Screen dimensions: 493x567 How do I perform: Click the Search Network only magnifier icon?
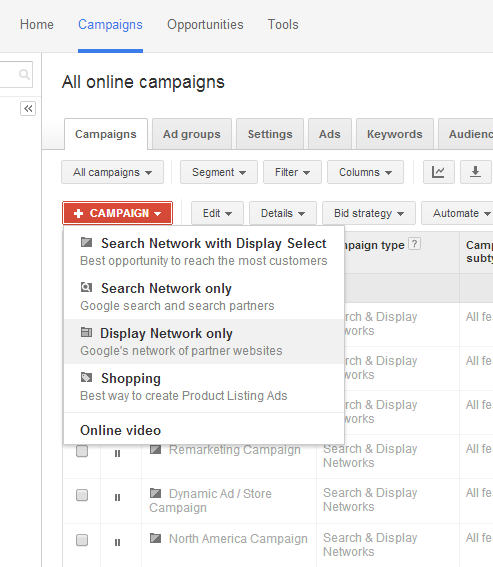86,287
